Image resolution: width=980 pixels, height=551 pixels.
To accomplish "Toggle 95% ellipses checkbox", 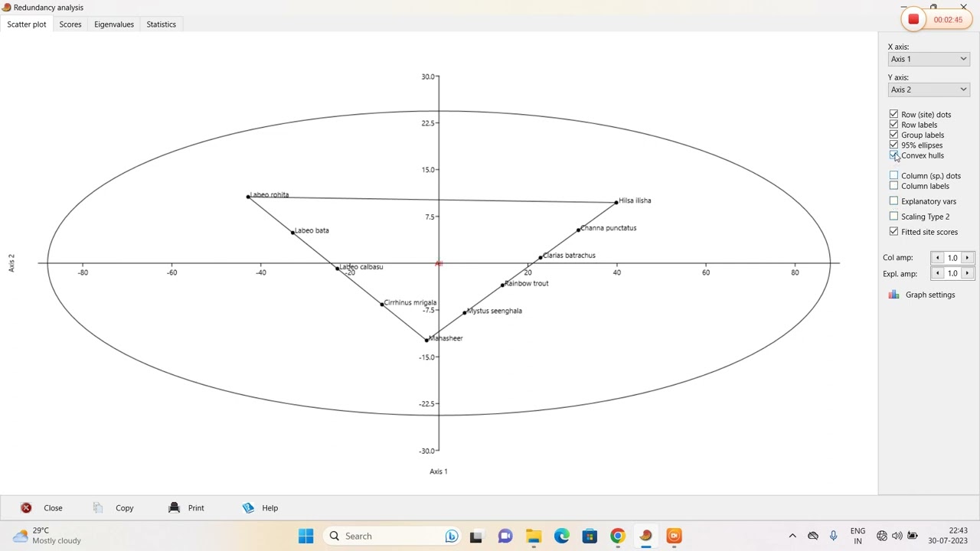I will [x=893, y=145].
